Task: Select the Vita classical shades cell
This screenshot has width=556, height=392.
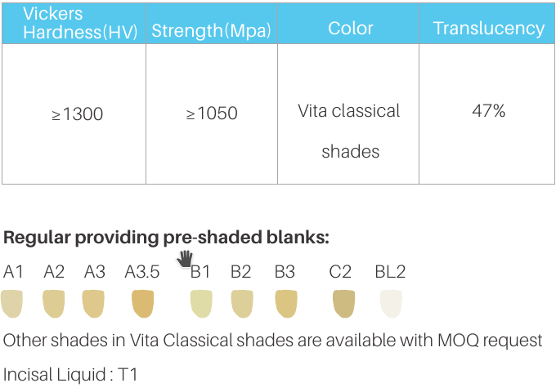Action: (x=349, y=131)
